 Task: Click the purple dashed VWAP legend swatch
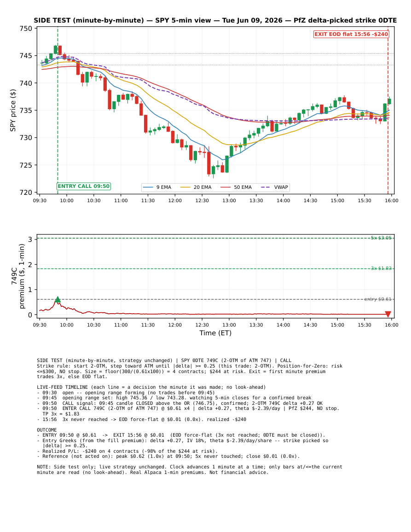(266, 187)
